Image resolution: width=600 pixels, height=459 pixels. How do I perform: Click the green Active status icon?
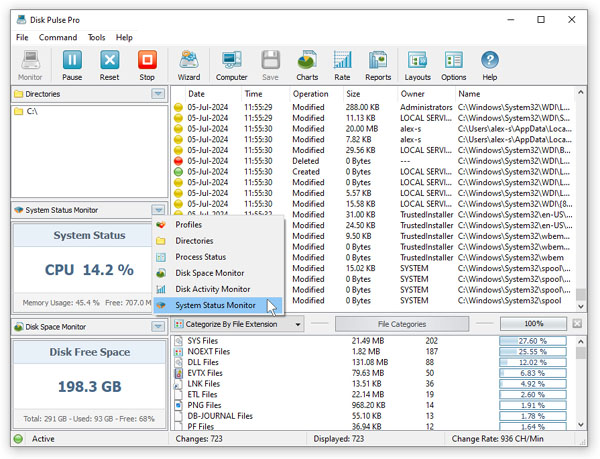tap(18, 439)
